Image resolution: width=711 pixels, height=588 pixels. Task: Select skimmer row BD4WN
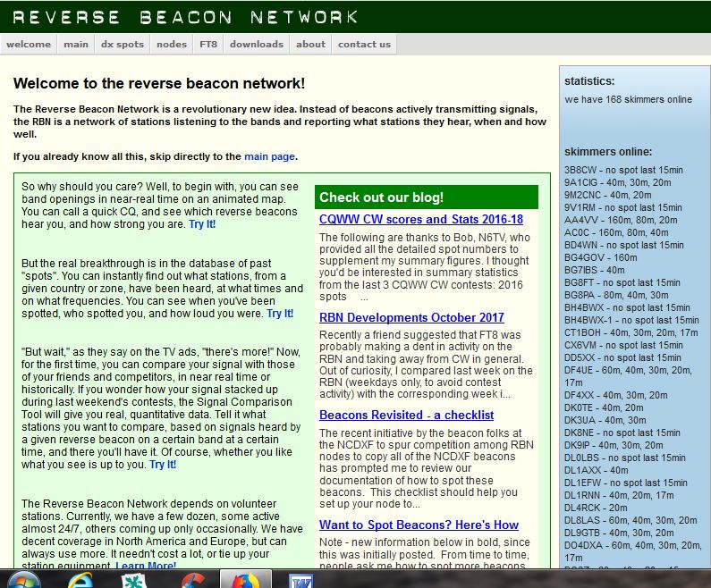pyautogui.click(x=624, y=245)
